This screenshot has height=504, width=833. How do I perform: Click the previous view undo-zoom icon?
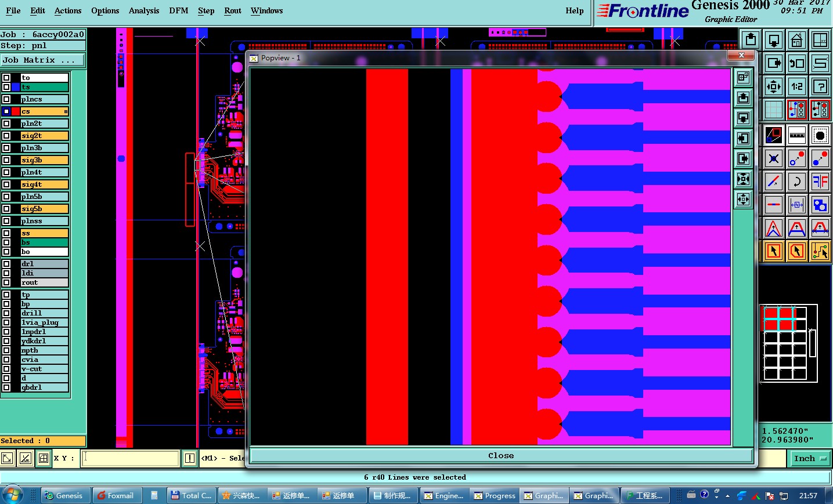click(x=797, y=63)
